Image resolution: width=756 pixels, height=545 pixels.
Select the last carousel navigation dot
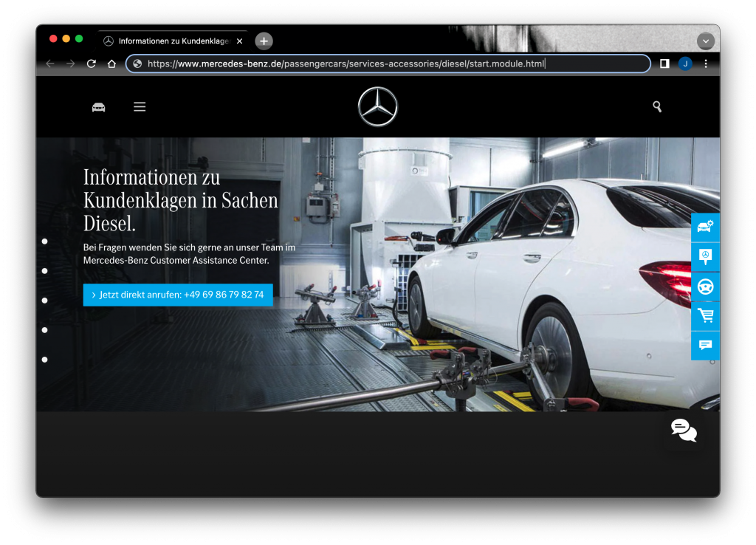[45, 360]
